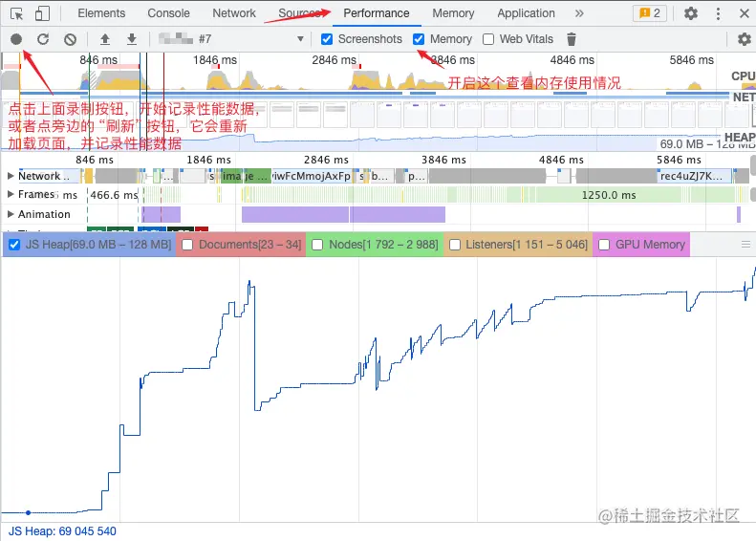
Task: Select the Performance tab
Action: pos(377,13)
